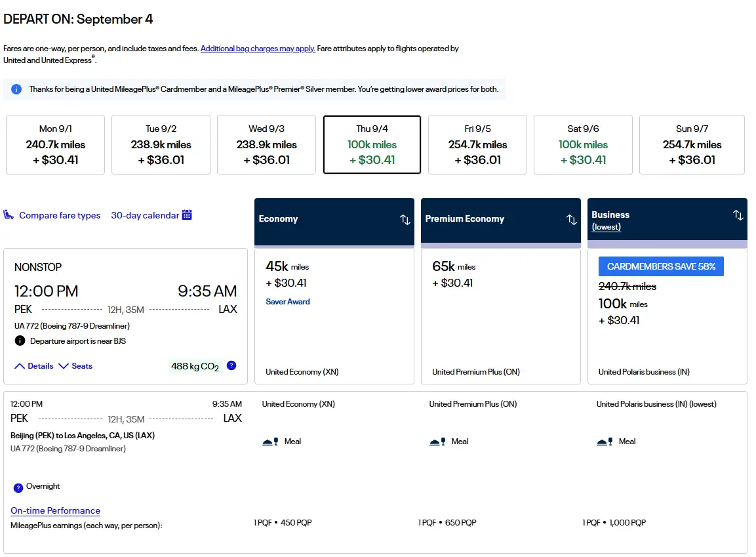
Task: Expand the Seats section
Action: pos(75,366)
